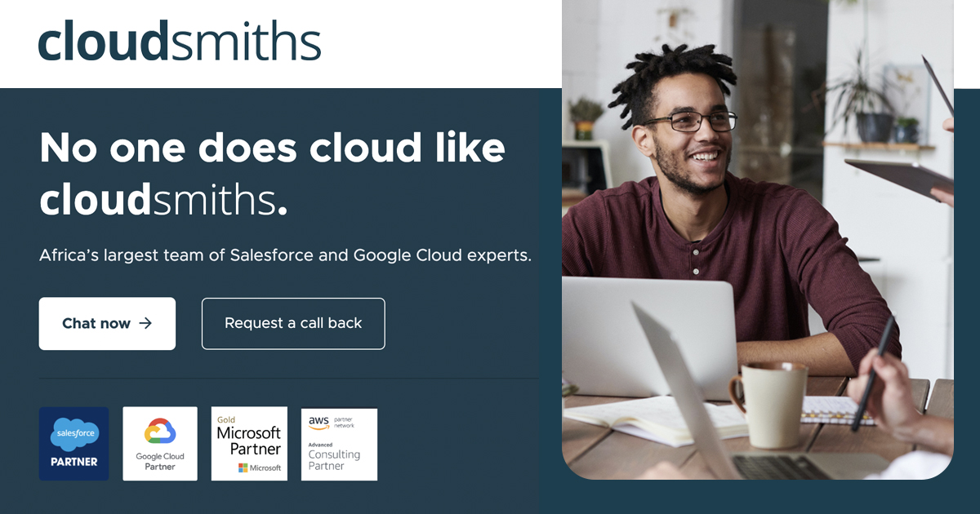Click the Salesforce cloud logo in badge
Viewport: 980px width, 514px height.
pyautogui.click(x=74, y=434)
